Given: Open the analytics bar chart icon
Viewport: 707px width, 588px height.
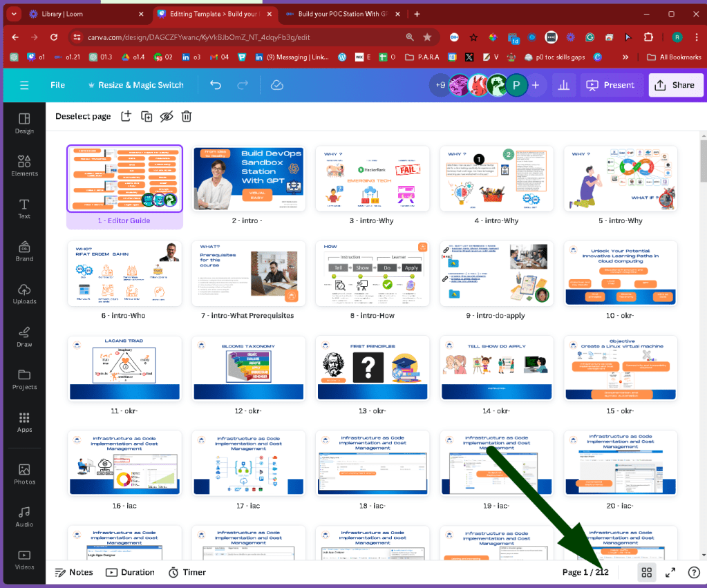Looking at the screenshot, I should tap(564, 85).
